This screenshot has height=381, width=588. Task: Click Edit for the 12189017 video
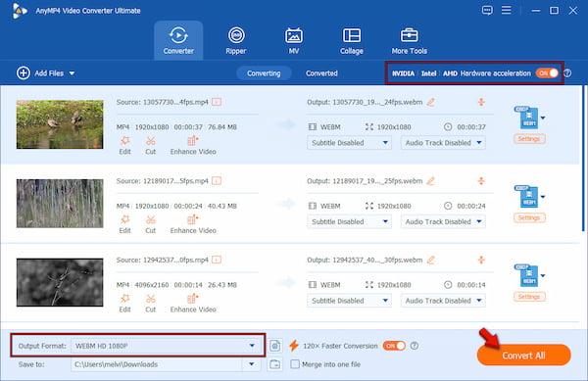[124, 224]
